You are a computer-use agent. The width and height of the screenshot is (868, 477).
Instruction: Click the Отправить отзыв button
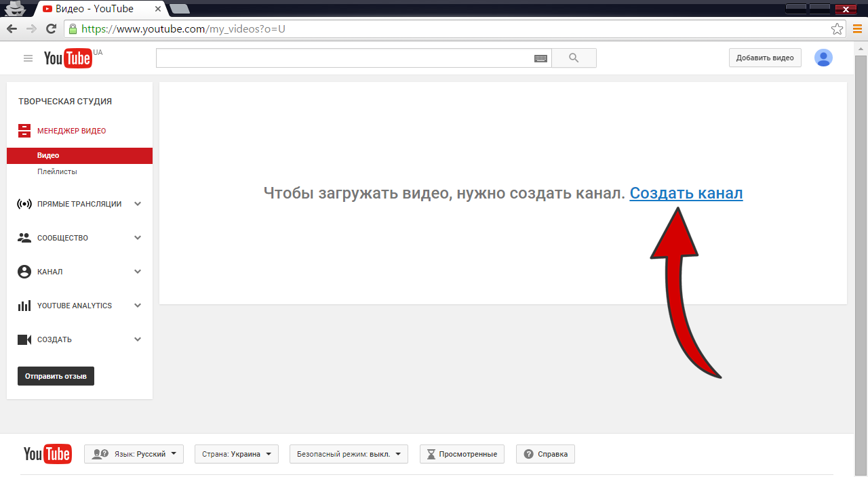56,376
